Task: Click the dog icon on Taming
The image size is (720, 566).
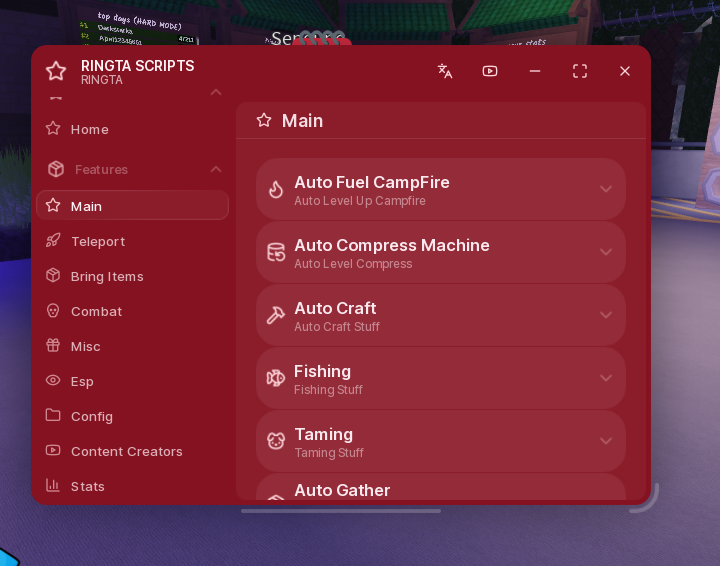Action: (276, 441)
